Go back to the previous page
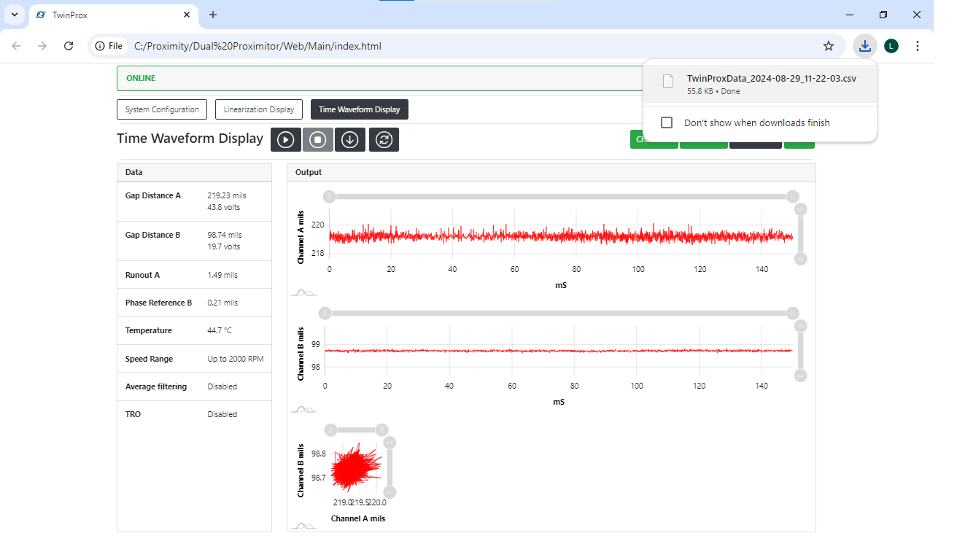This screenshot has height=560, width=957. [16, 46]
